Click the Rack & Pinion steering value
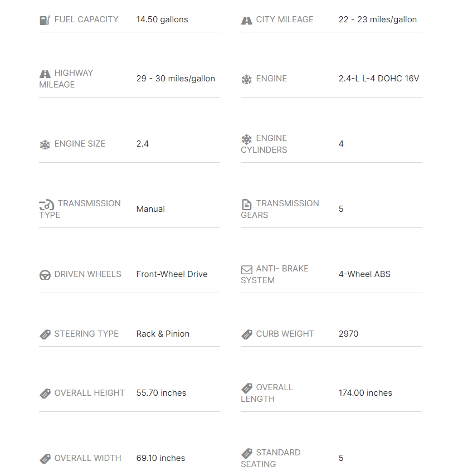Screen dimensions: 458x476 coord(163,334)
